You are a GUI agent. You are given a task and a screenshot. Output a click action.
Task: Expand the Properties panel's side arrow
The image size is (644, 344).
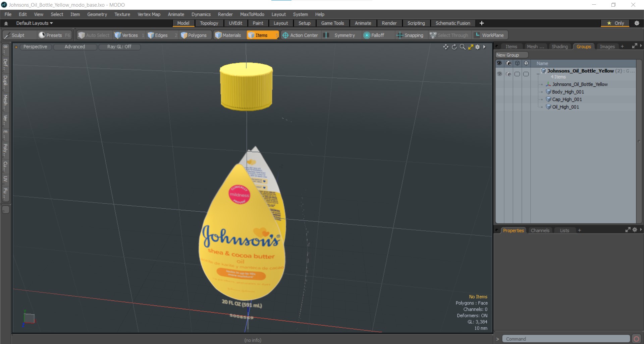point(641,230)
